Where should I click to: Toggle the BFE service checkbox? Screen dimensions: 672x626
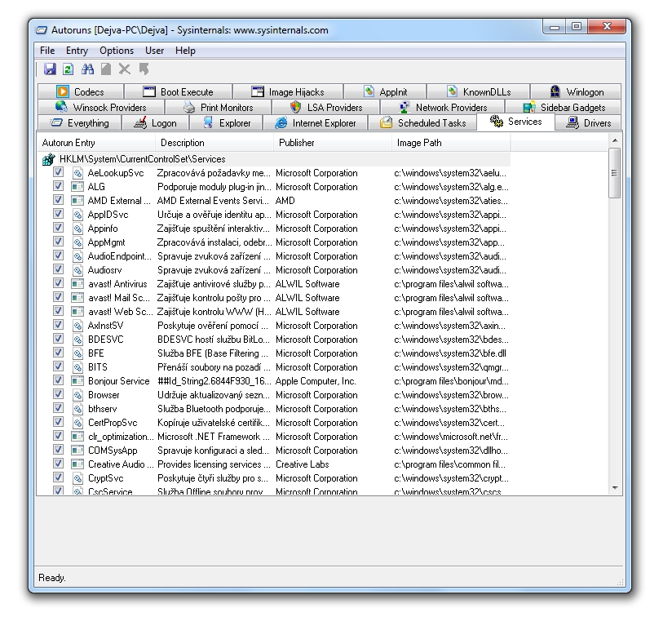point(58,353)
